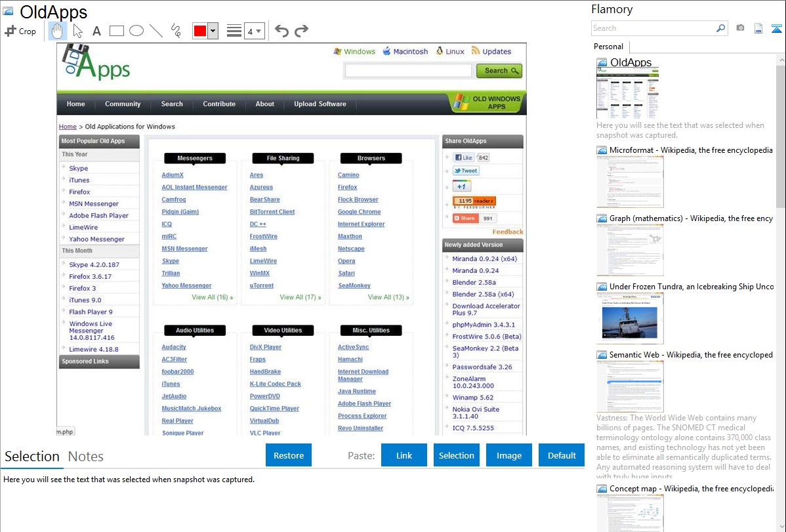786x532 pixels.
Task: Open View All (16) messengers link
Action: [x=213, y=297]
